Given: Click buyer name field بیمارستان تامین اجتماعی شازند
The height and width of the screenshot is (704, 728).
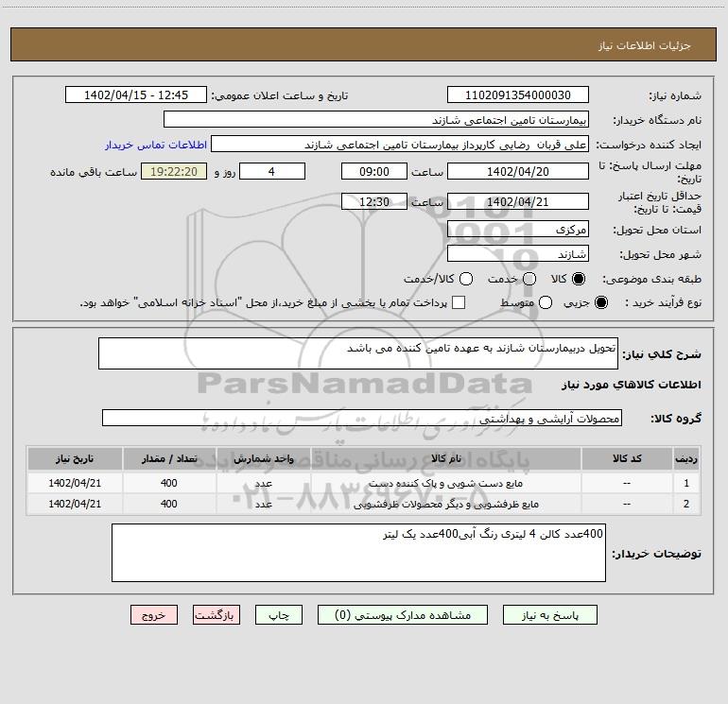Looking at the screenshot, I should (x=376, y=120).
